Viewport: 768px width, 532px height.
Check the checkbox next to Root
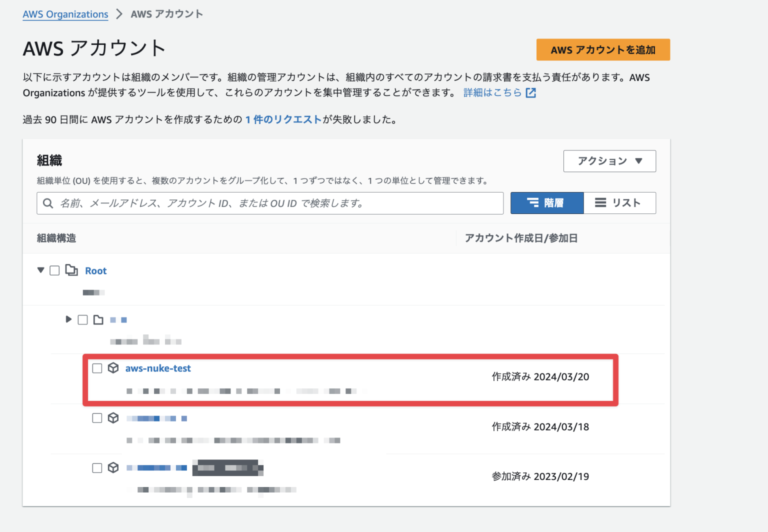pyautogui.click(x=54, y=270)
